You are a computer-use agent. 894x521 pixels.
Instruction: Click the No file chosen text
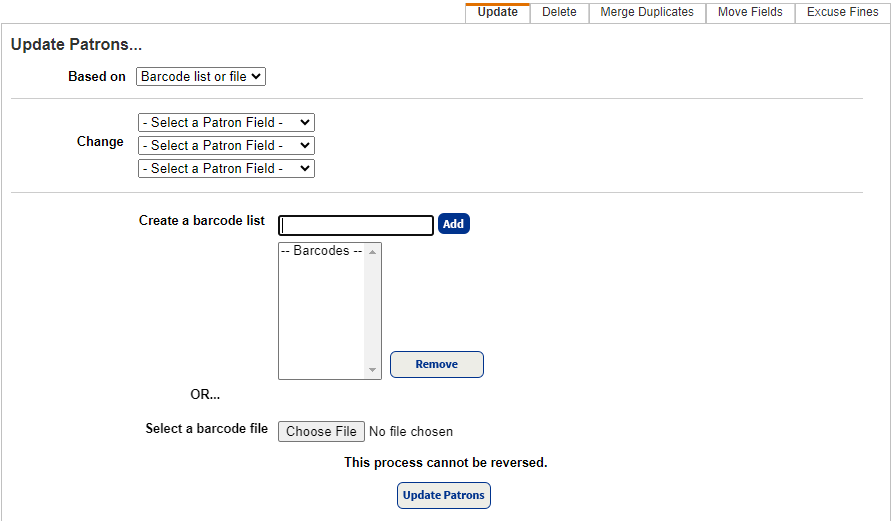(x=411, y=432)
